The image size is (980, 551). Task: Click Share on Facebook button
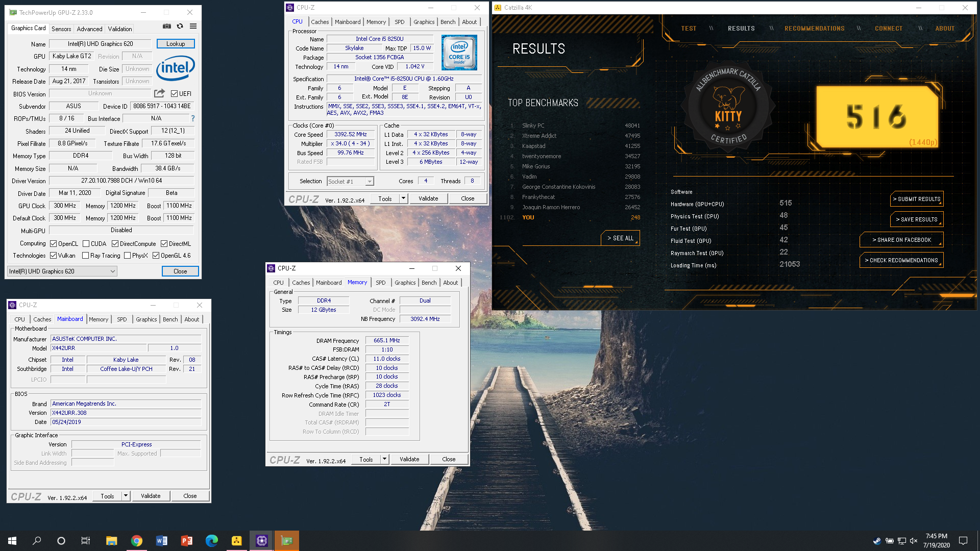pos(901,240)
